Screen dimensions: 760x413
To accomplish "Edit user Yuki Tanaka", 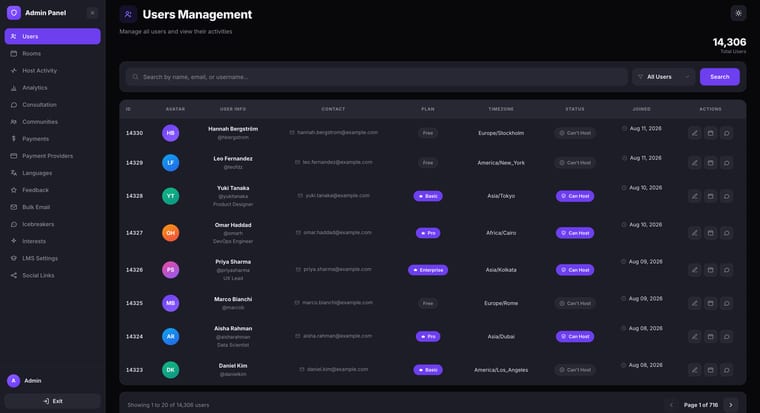I will coord(695,196).
